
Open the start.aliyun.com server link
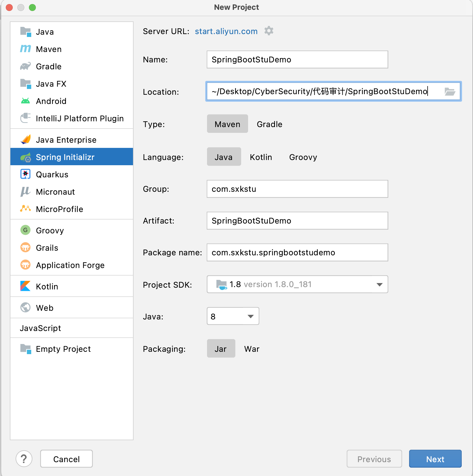(226, 31)
